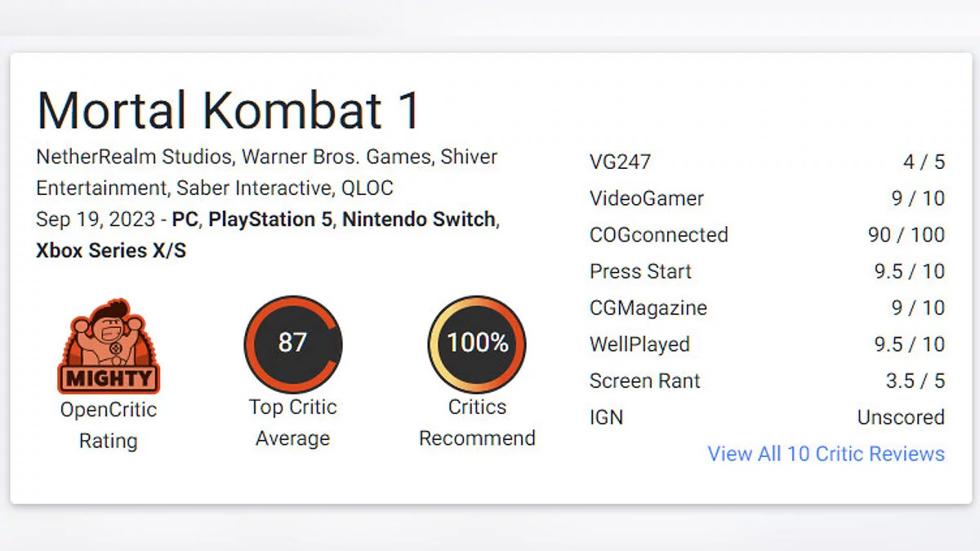Click the Nintendo Switch platform label
The height and width of the screenshot is (551, 980).
[x=419, y=220]
